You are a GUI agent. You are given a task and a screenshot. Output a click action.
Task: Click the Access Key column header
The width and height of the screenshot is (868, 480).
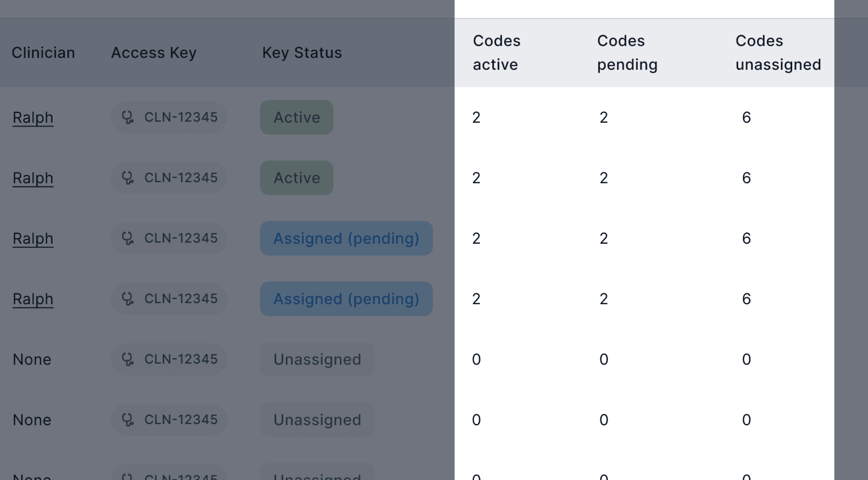coord(154,52)
